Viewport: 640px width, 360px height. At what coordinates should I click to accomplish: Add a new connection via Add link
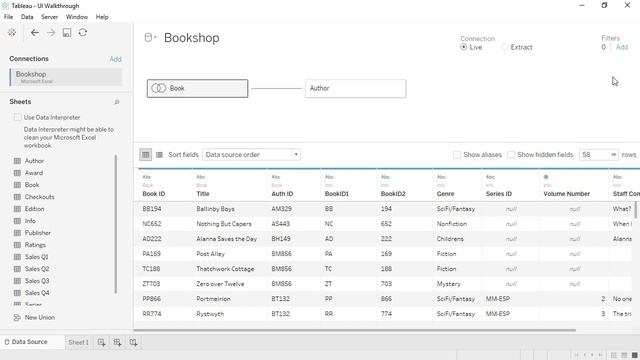[x=116, y=59]
